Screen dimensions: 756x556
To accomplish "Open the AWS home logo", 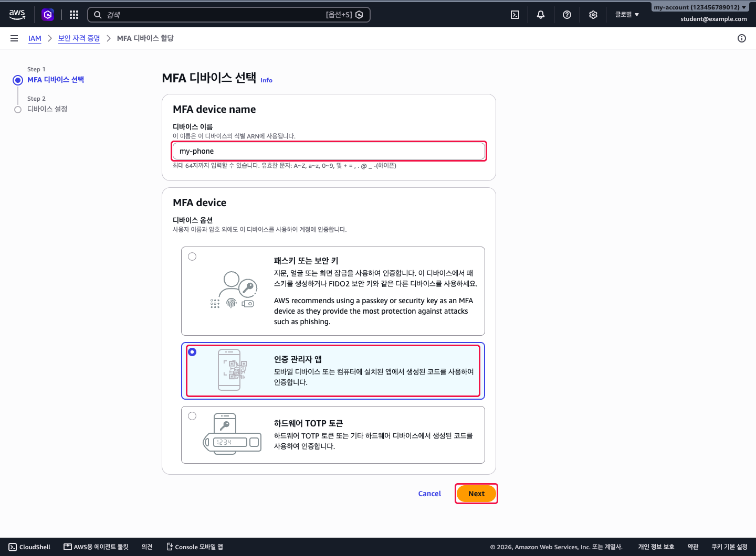I will pos(17,15).
